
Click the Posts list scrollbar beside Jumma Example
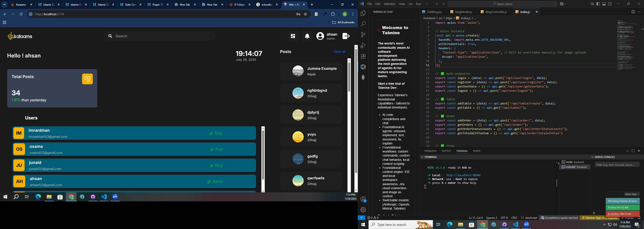point(349,77)
